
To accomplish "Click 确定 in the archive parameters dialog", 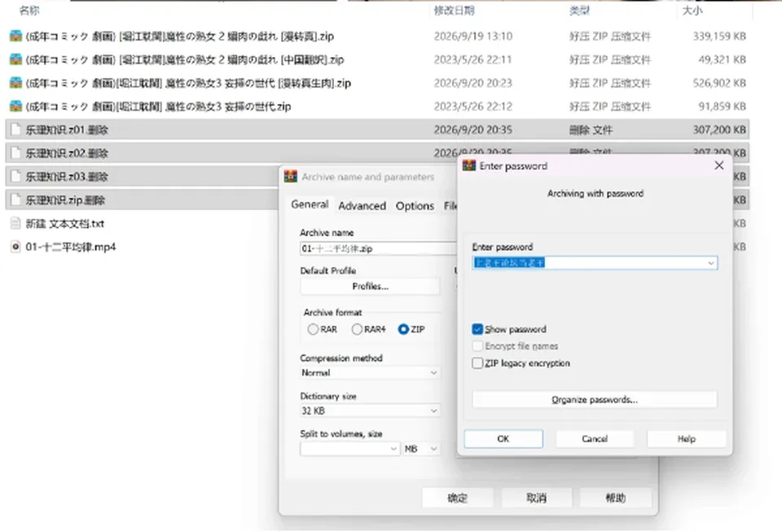I will pyautogui.click(x=457, y=498).
